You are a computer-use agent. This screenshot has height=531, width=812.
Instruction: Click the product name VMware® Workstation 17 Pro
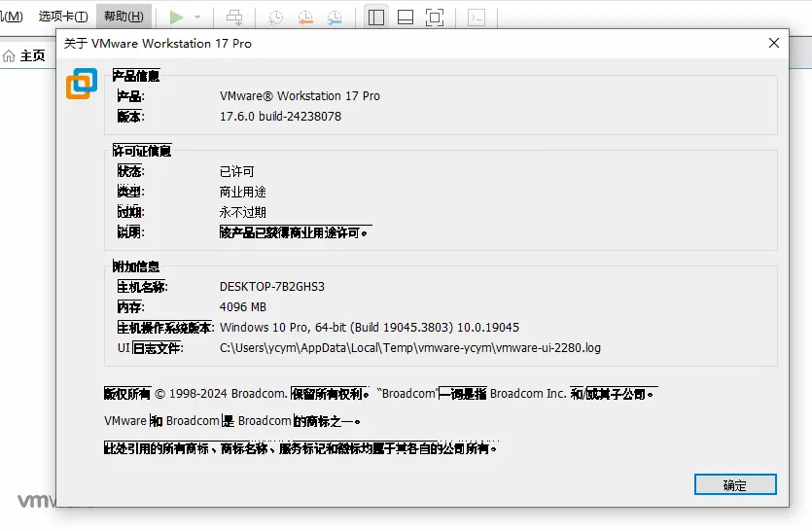click(x=300, y=96)
